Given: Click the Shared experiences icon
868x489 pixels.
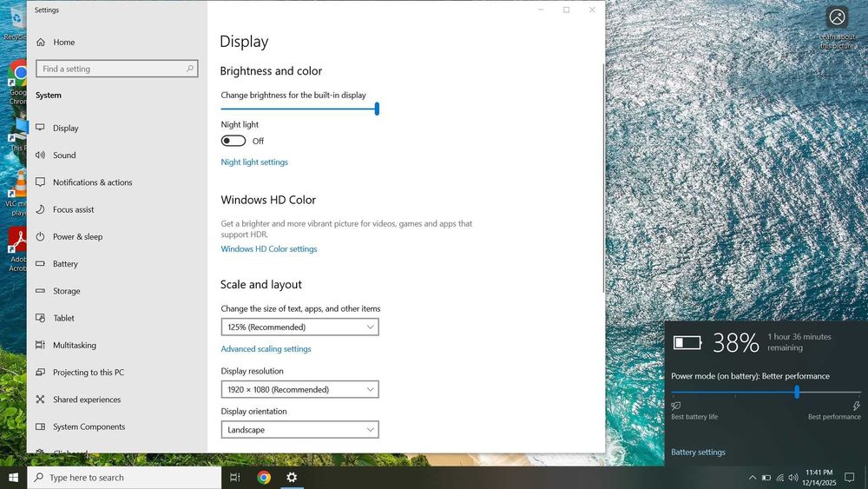Looking at the screenshot, I should [x=41, y=400].
